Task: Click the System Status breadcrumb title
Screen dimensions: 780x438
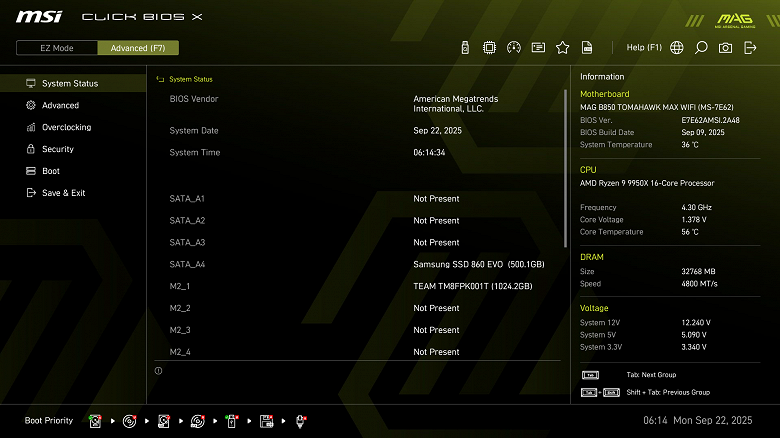Action: (x=191, y=79)
